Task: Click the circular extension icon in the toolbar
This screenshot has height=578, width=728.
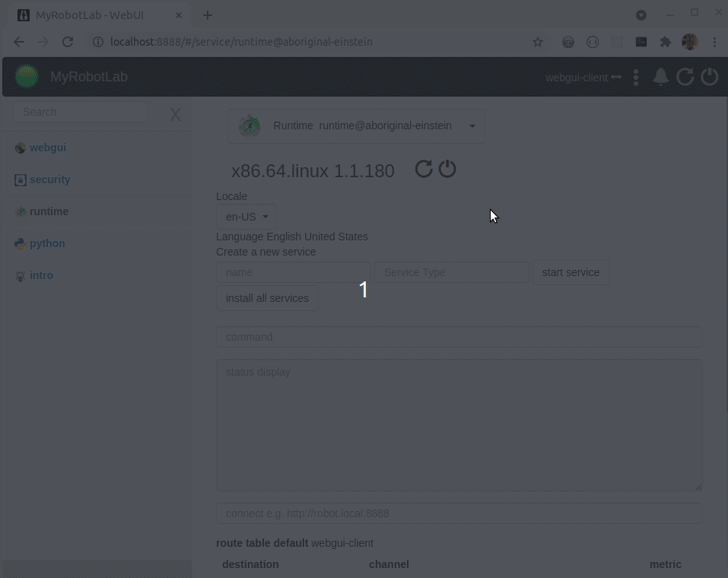Action: coord(593,43)
